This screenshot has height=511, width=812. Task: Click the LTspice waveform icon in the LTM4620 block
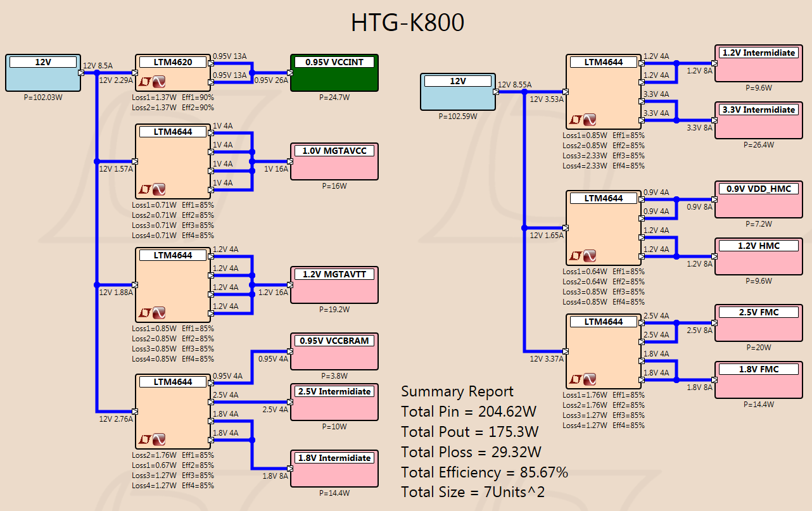click(159, 82)
